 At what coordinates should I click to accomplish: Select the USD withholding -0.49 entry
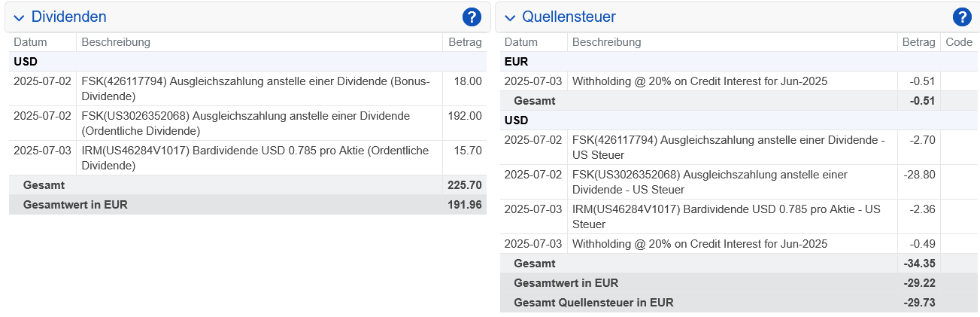[739, 243]
